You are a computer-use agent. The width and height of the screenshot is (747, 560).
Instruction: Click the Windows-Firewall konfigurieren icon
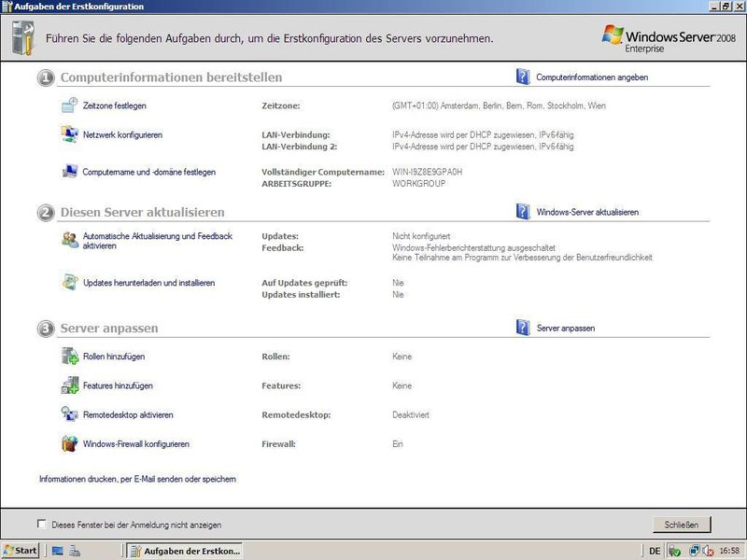[x=70, y=444]
